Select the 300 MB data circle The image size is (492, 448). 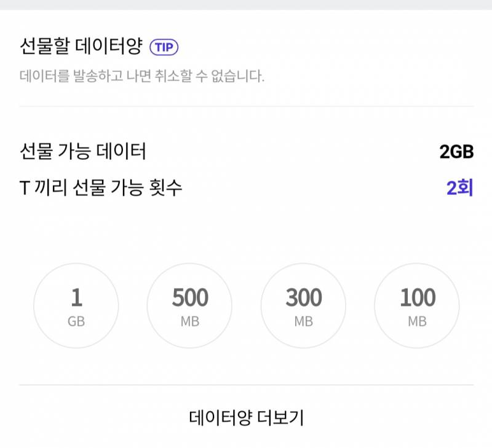click(x=303, y=305)
